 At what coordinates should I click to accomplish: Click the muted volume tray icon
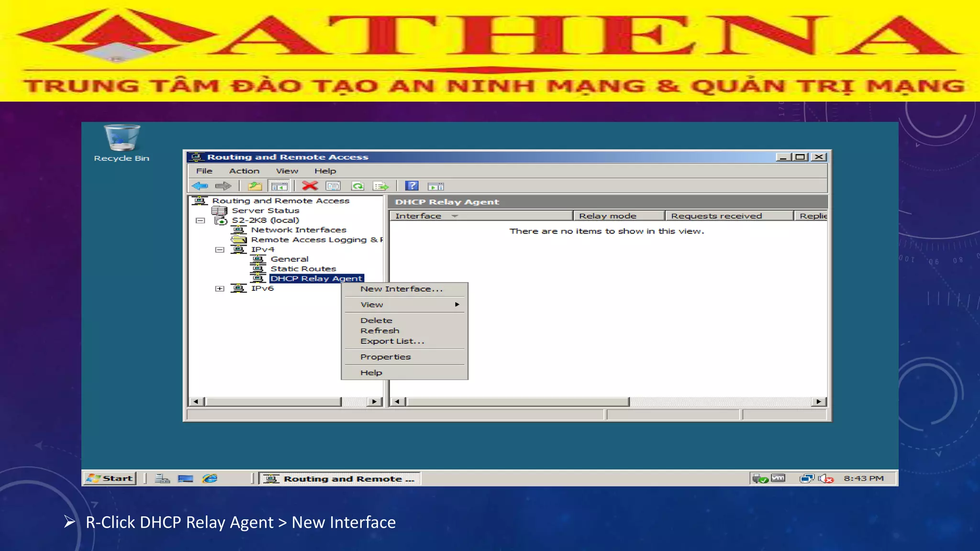pyautogui.click(x=826, y=478)
